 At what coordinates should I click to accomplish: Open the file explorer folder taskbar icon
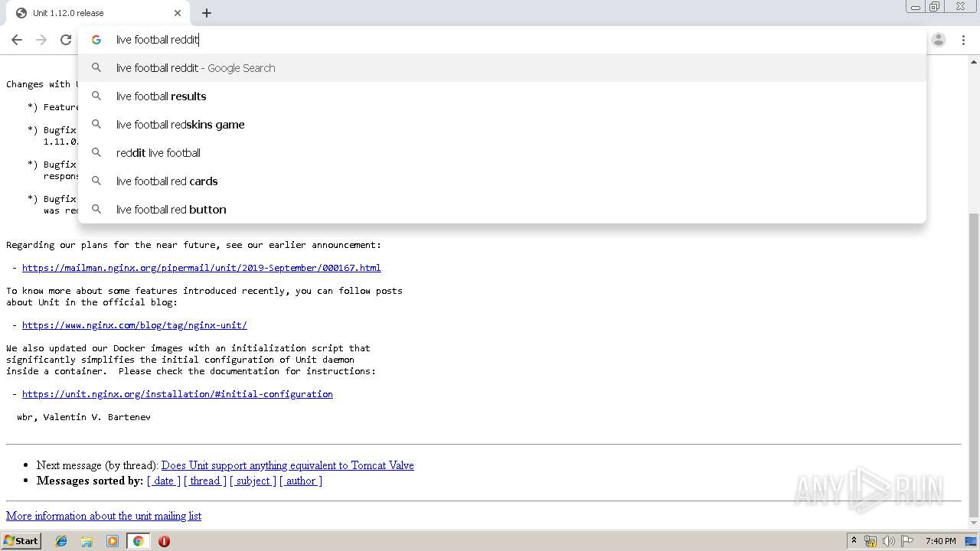87,541
